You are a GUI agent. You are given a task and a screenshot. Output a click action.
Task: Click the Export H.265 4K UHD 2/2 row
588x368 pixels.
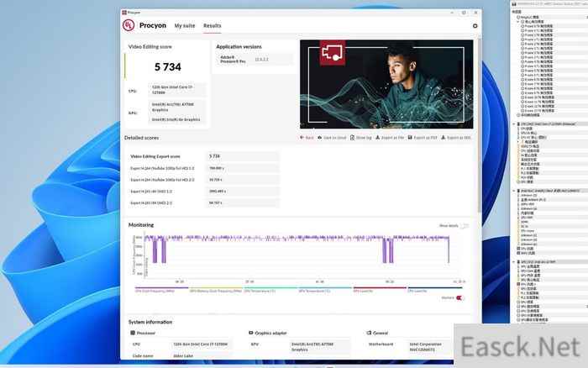[203, 203]
